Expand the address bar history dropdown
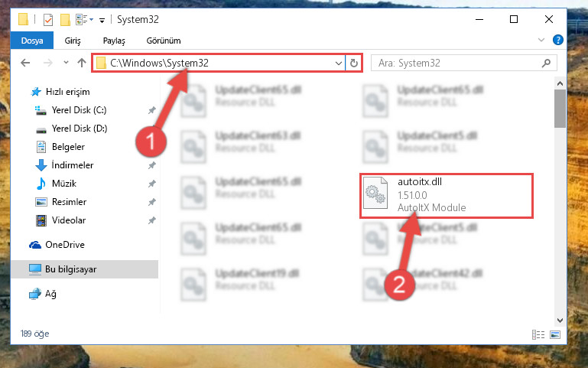 (338, 63)
